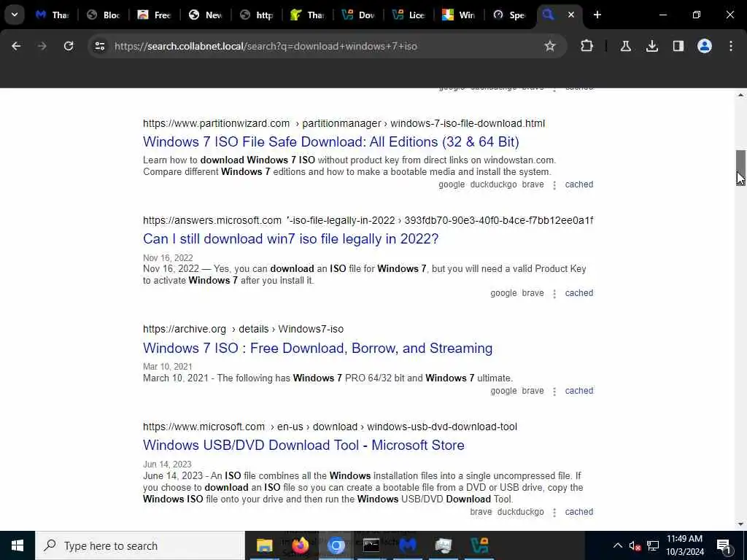Open Firefox from taskbar
Screen dimensions: 747x560
pos(300,545)
